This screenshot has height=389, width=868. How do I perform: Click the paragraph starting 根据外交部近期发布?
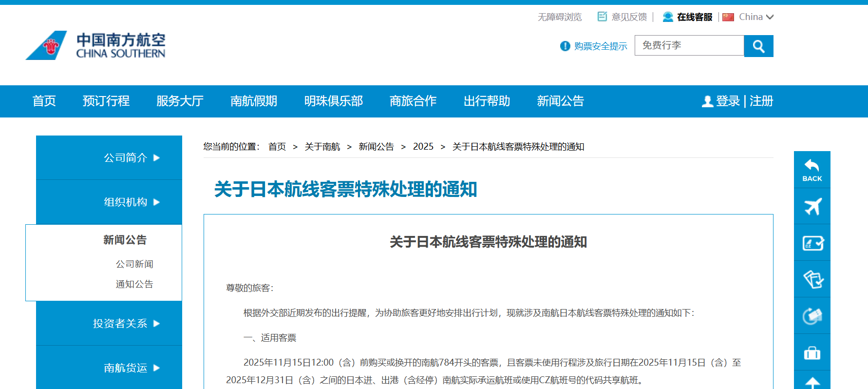(469, 313)
